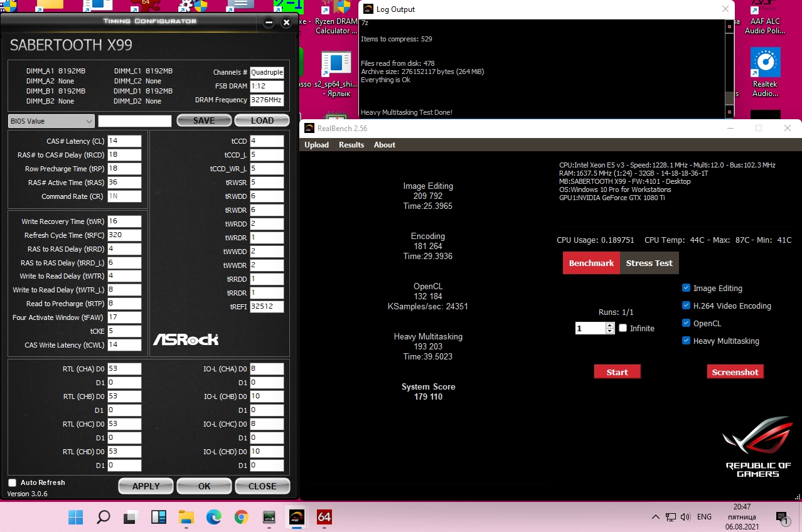Open the Windows Start menu
This screenshot has width=802, height=532.
tap(76, 517)
